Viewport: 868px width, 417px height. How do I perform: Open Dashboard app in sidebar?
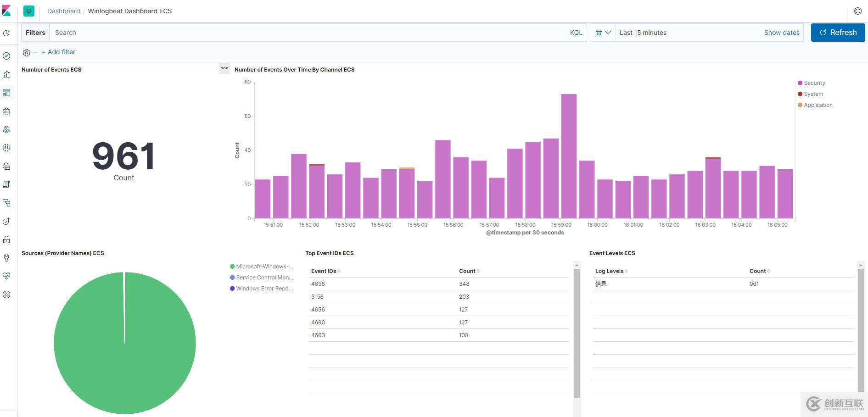[6, 93]
